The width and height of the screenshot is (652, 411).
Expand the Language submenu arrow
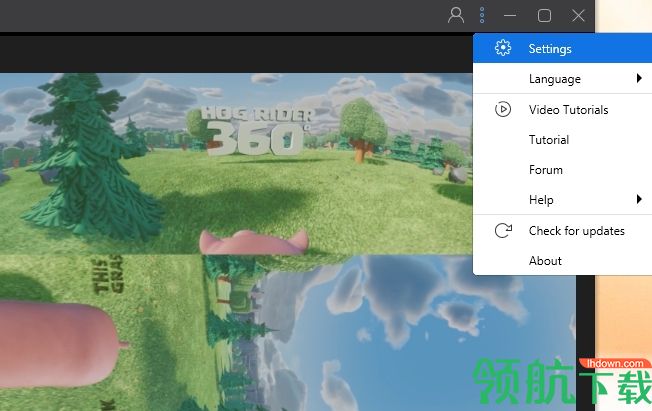pyautogui.click(x=639, y=78)
